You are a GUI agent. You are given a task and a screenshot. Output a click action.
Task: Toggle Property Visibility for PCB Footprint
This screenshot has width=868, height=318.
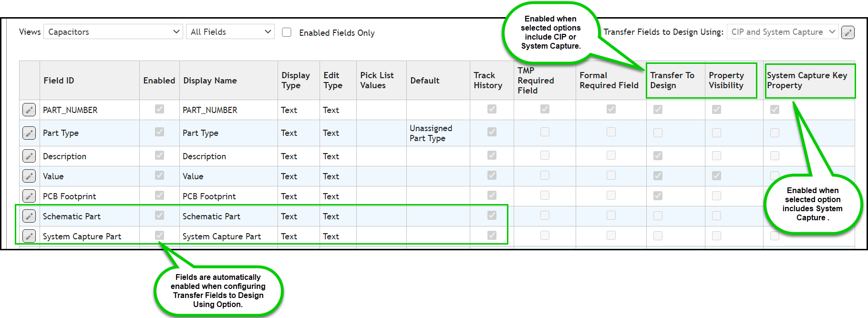[716, 195]
